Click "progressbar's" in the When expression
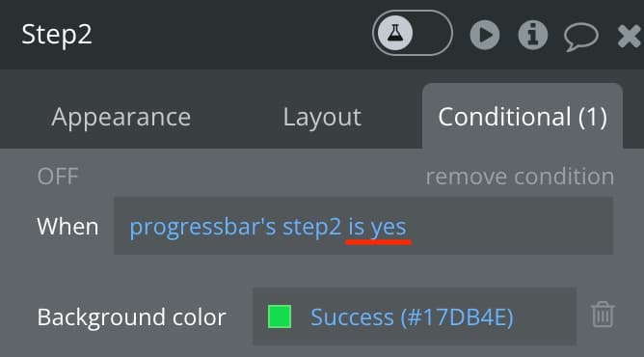The height and width of the screenshot is (357, 644). (202, 227)
